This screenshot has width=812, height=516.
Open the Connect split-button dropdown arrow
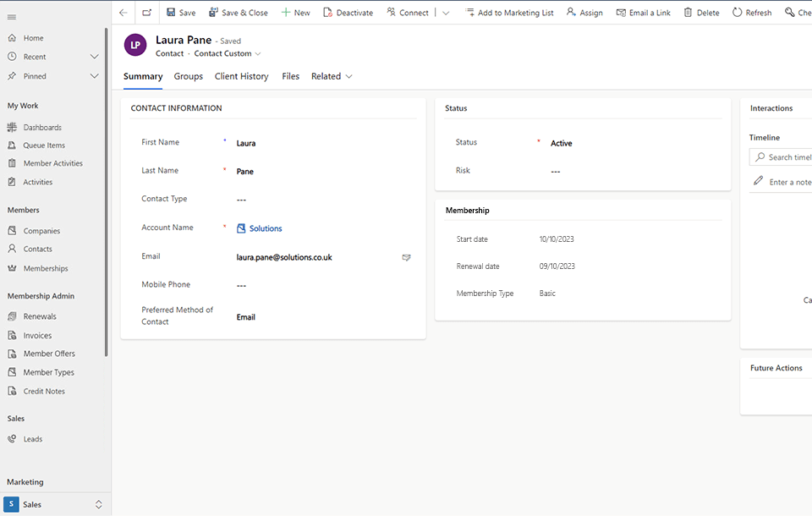coord(446,13)
